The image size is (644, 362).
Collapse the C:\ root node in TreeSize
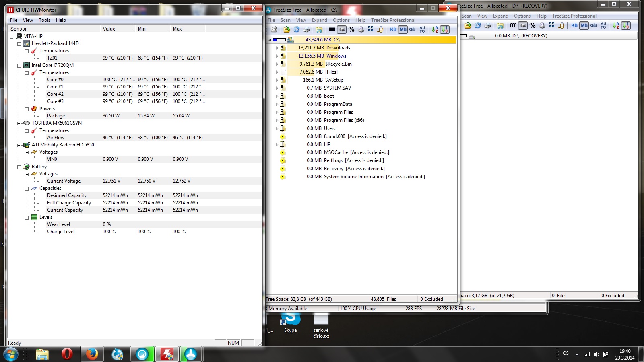[x=270, y=40]
